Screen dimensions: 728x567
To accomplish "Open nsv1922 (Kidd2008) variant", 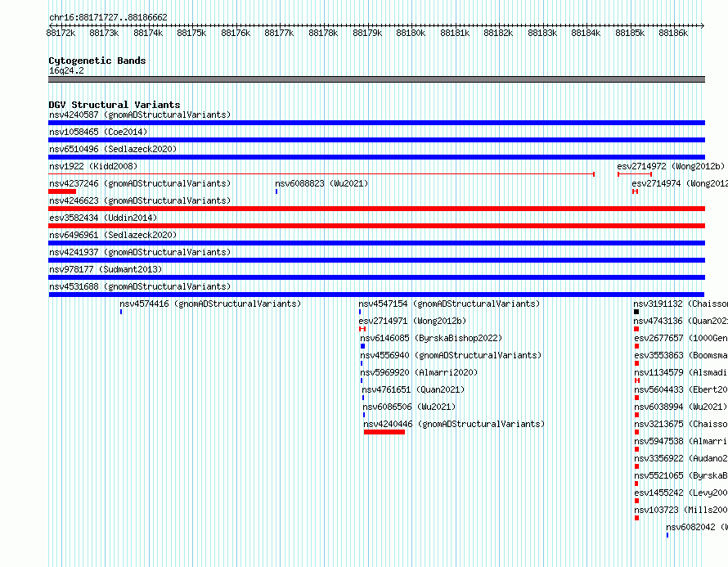I will (93, 166).
